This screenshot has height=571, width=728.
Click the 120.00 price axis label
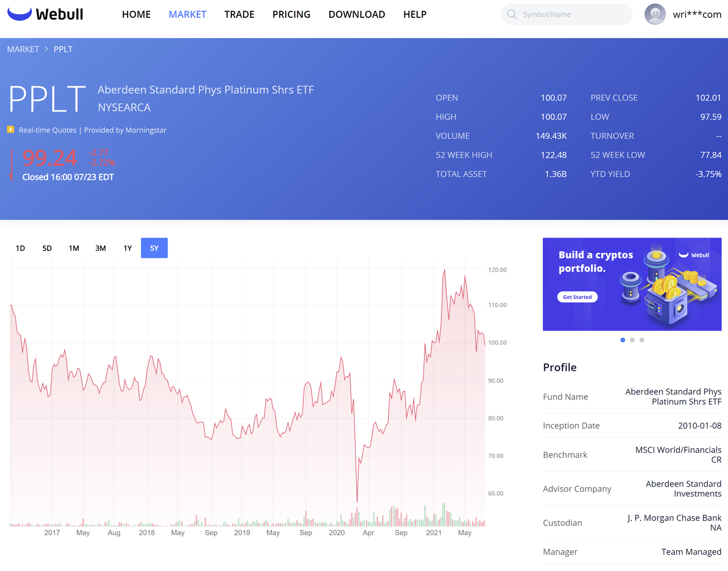click(497, 270)
